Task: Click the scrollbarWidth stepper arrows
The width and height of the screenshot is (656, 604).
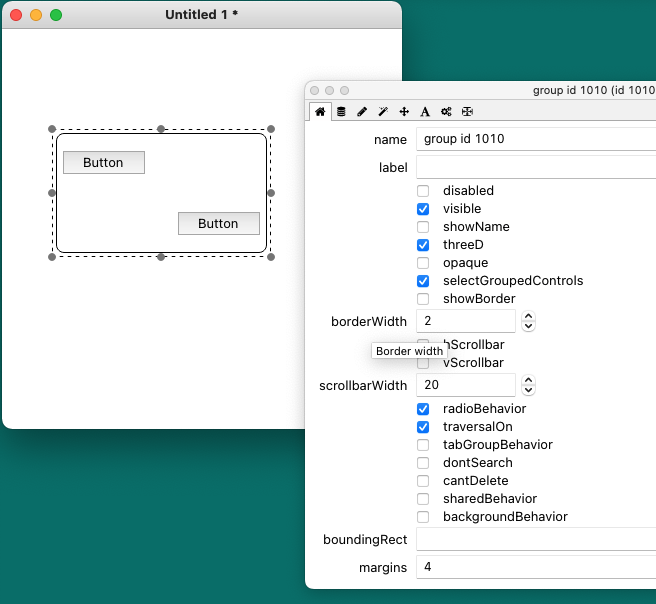Action: [x=529, y=385]
